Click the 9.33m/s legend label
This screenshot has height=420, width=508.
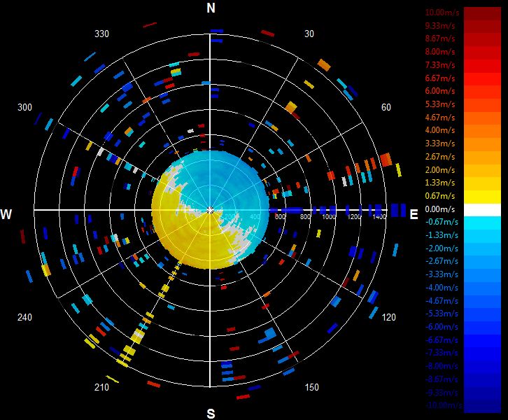pyautogui.click(x=440, y=26)
